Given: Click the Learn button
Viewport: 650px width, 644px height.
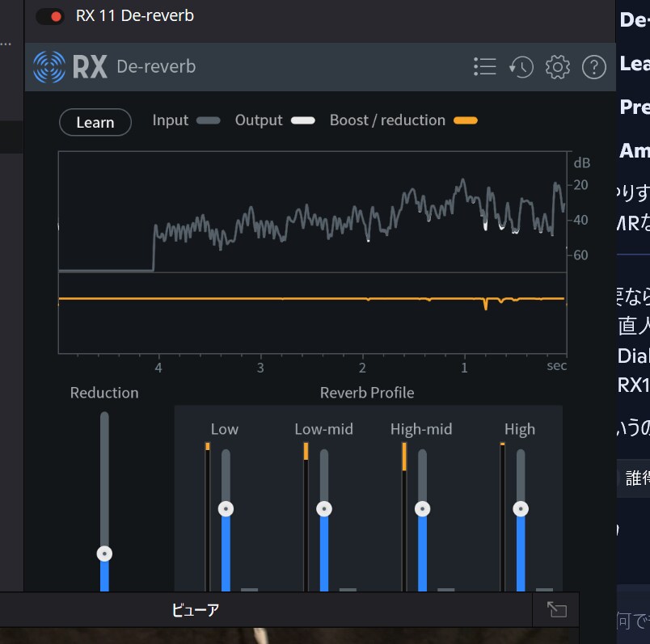Looking at the screenshot, I should [x=95, y=122].
